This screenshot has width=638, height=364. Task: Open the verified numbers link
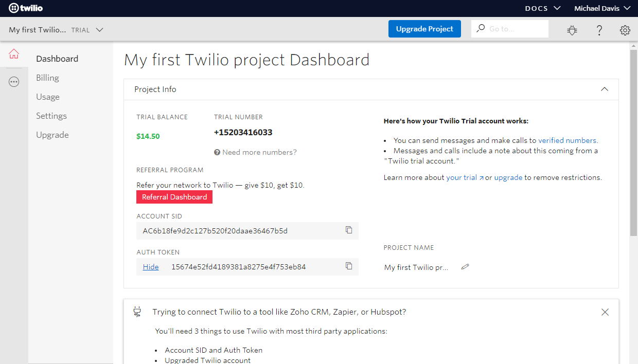568,140
